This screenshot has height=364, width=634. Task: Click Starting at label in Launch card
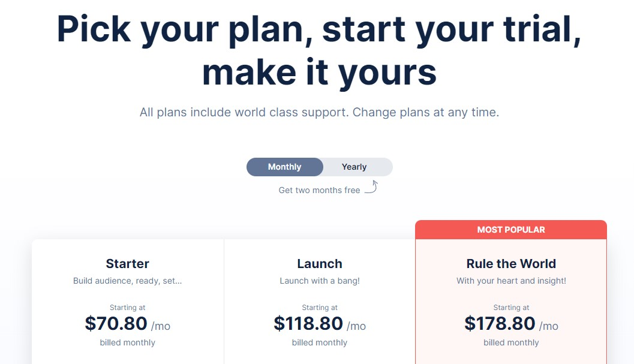320,308
